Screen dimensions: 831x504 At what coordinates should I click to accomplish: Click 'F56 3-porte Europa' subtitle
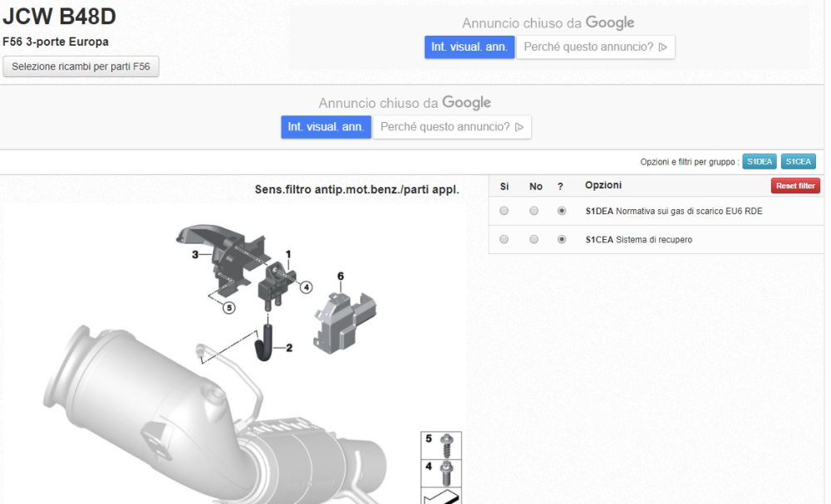[x=56, y=42]
